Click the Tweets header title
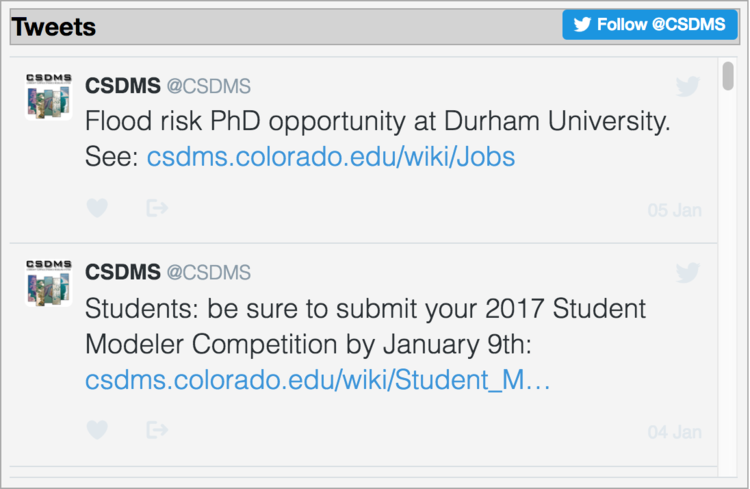Screen dimensions: 750x489 pyautogui.click(x=54, y=27)
